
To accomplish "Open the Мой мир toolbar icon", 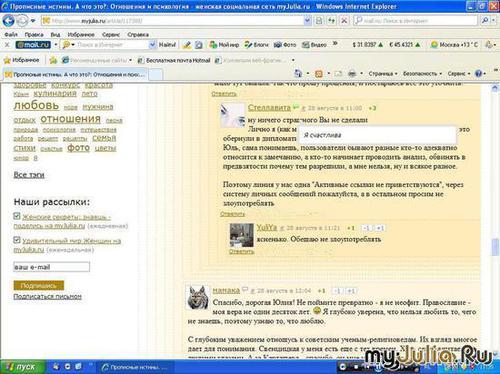I will point(224,45).
